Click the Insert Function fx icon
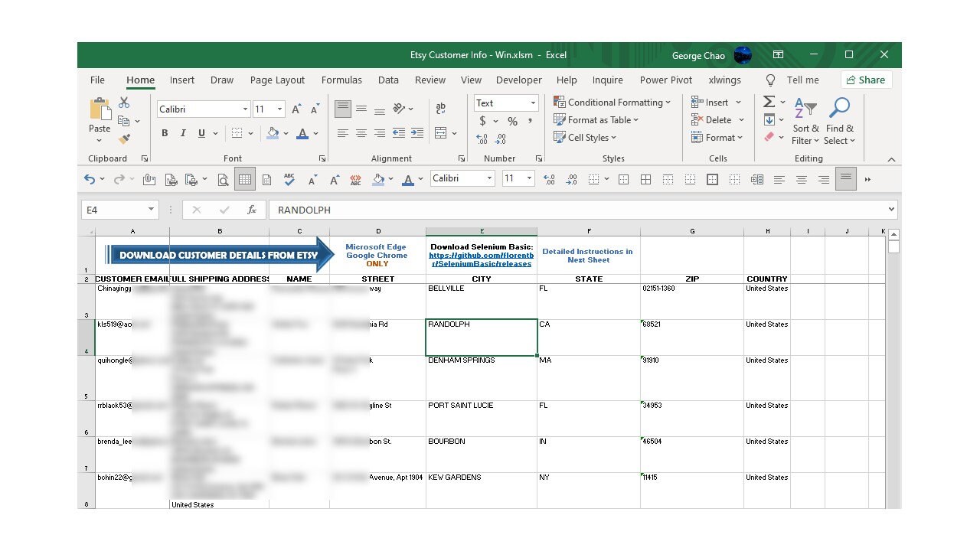This screenshot has height=551, width=980. 251,210
